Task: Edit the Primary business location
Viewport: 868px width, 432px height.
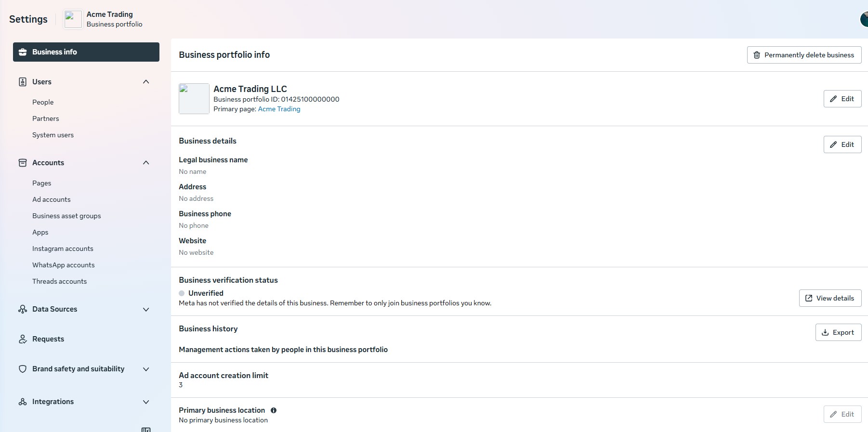Action: [x=842, y=414]
